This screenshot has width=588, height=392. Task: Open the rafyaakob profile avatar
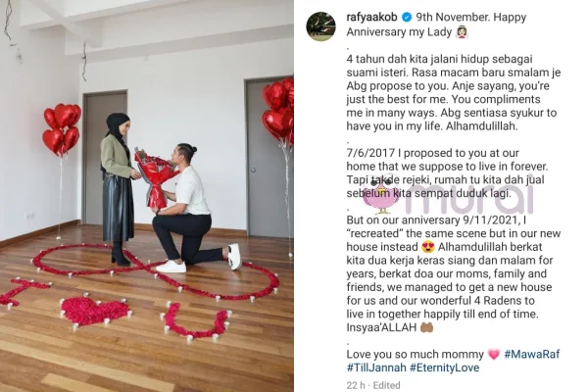[321, 26]
